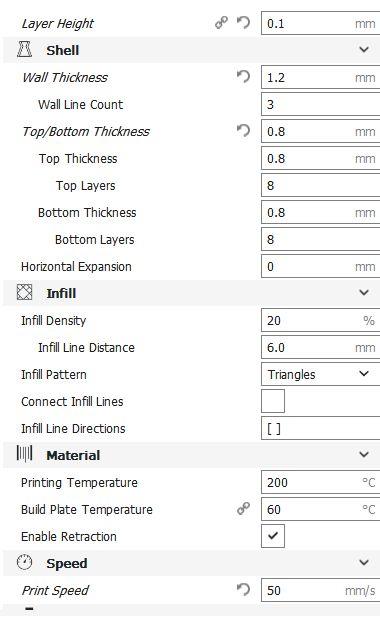
Task: Click the link icon beside Layer Height
Action: [x=221, y=23]
